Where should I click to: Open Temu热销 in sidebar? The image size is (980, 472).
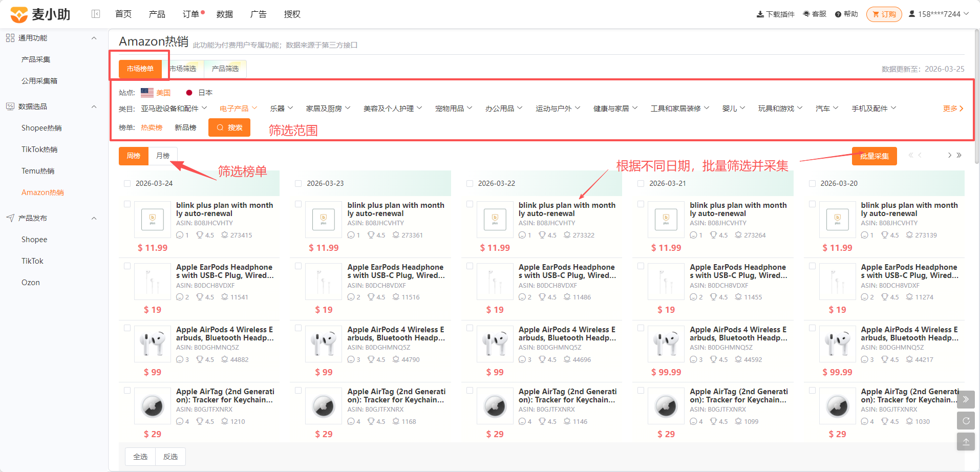(x=38, y=171)
